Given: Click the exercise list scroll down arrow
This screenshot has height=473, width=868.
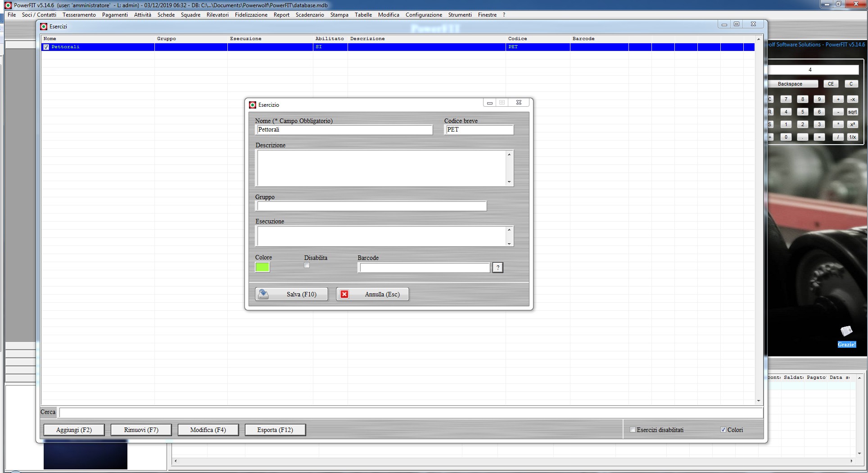Looking at the screenshot, I should point(759,400).
